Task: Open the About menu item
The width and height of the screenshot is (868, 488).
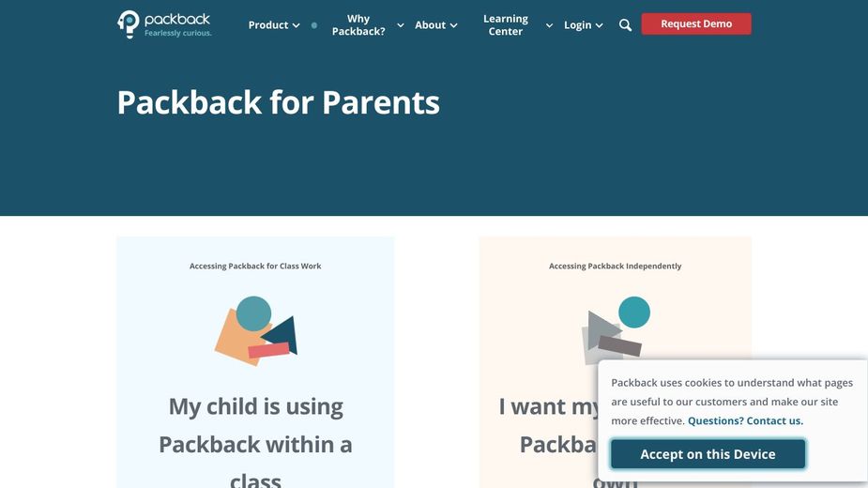Action: 431,25
